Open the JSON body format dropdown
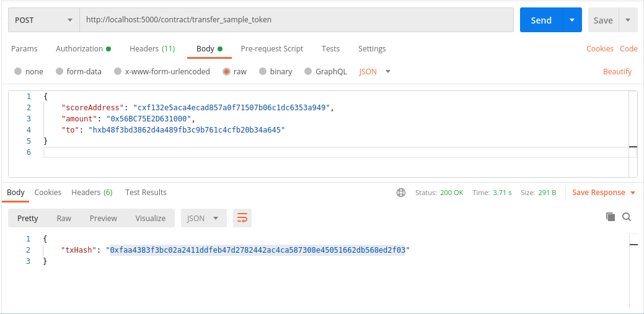Viewport: 644px width, 314px height. pos(375,71)
